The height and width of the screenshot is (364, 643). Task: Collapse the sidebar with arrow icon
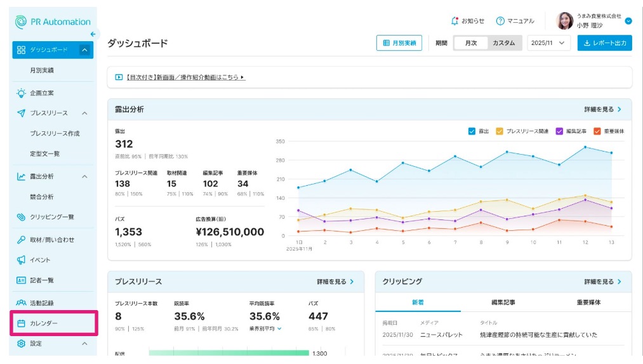(x=93, y=34)
